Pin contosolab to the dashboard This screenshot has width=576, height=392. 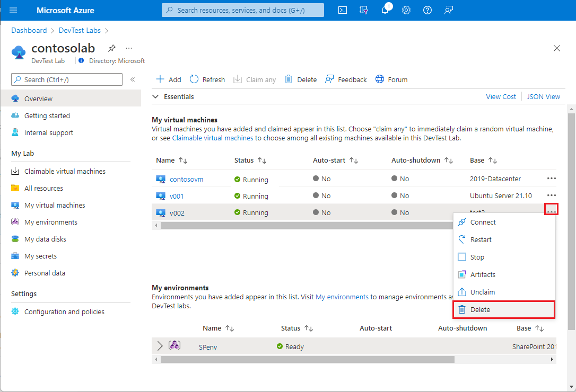click(112, 48)
